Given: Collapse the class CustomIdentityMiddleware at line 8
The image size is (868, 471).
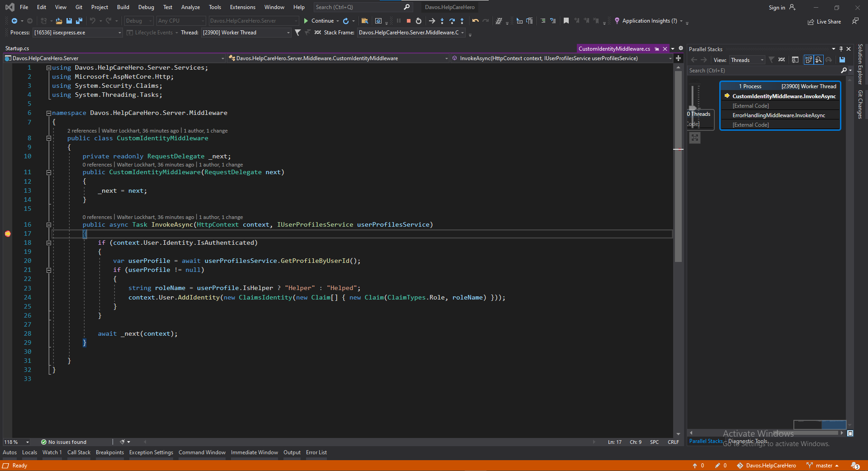Looking at the screenshot, I should tap(49, 138).
